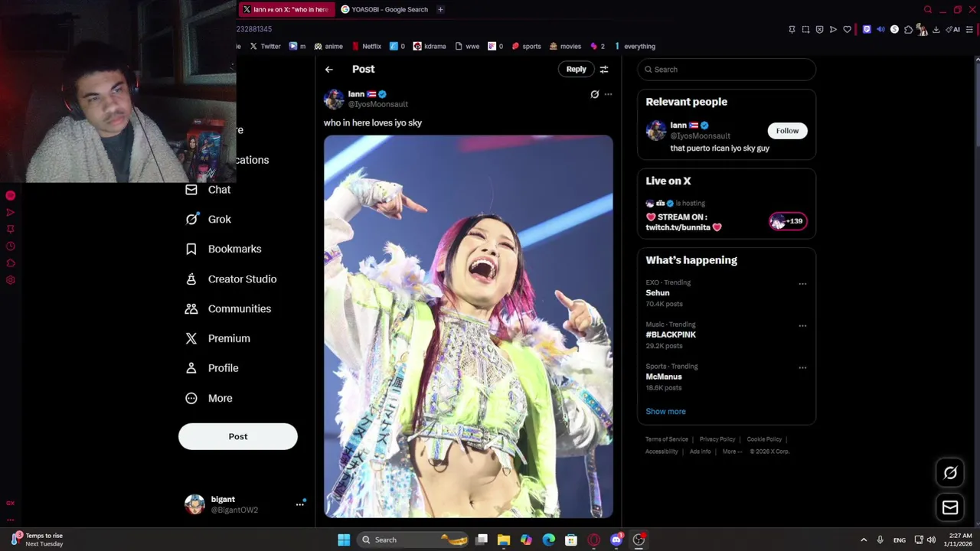
Task: Open the kdrama bookmark
Action: tap(429, 47)
